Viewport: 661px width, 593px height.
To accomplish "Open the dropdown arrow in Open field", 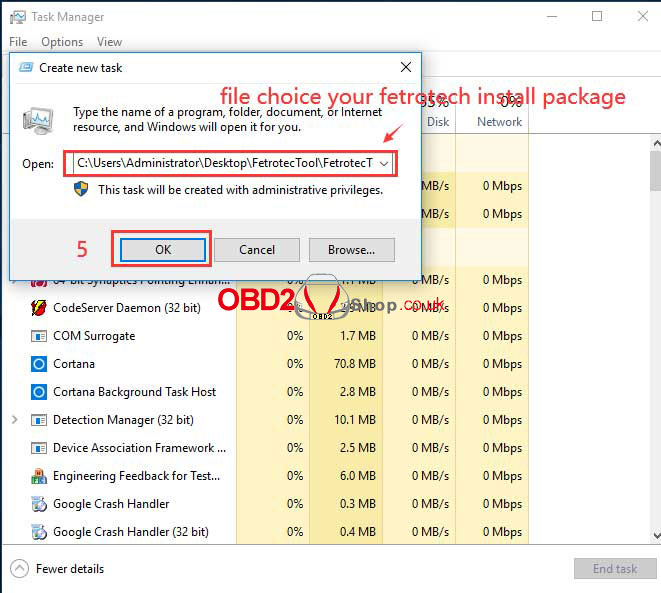I will click(385, 163).
